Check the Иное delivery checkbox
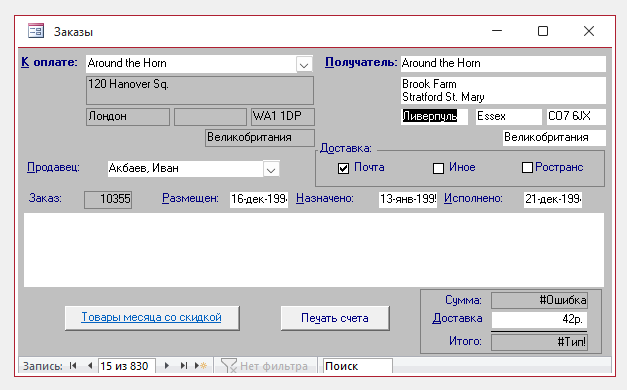This screenshot has height=390, width=627. tap(438, 168)
